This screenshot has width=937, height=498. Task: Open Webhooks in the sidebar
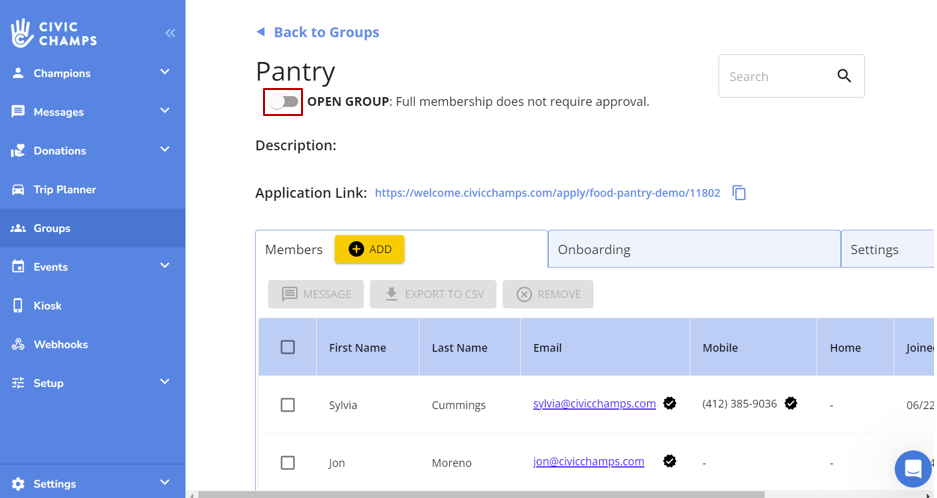(60, 345)
